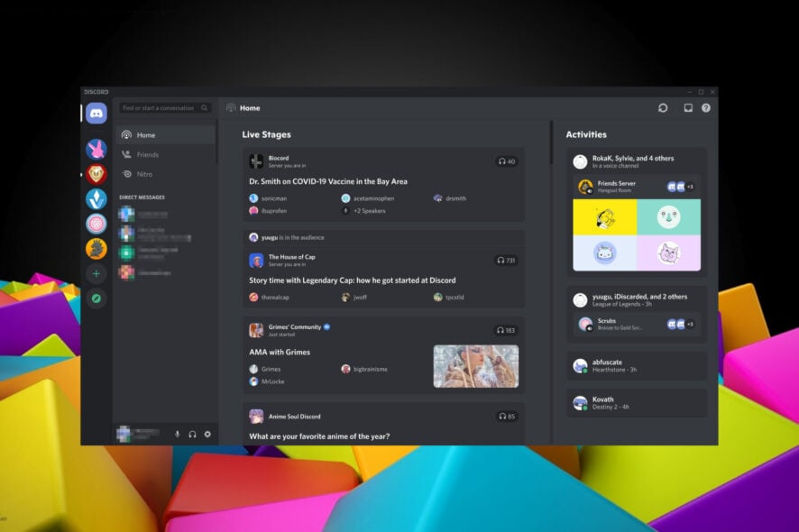The width and height of the screenshot is (799, 532).
Task: Open the first direct message conversation
Action: coord(165,214)
